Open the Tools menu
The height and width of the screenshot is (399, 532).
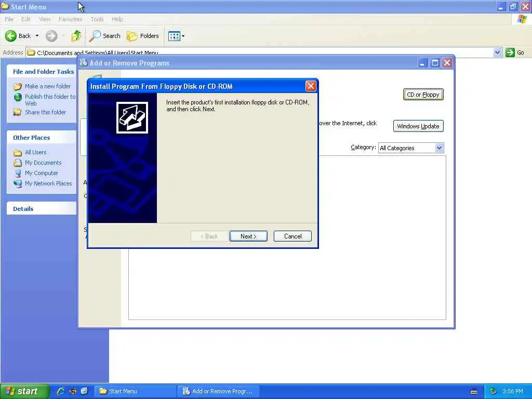coord(97,19)
